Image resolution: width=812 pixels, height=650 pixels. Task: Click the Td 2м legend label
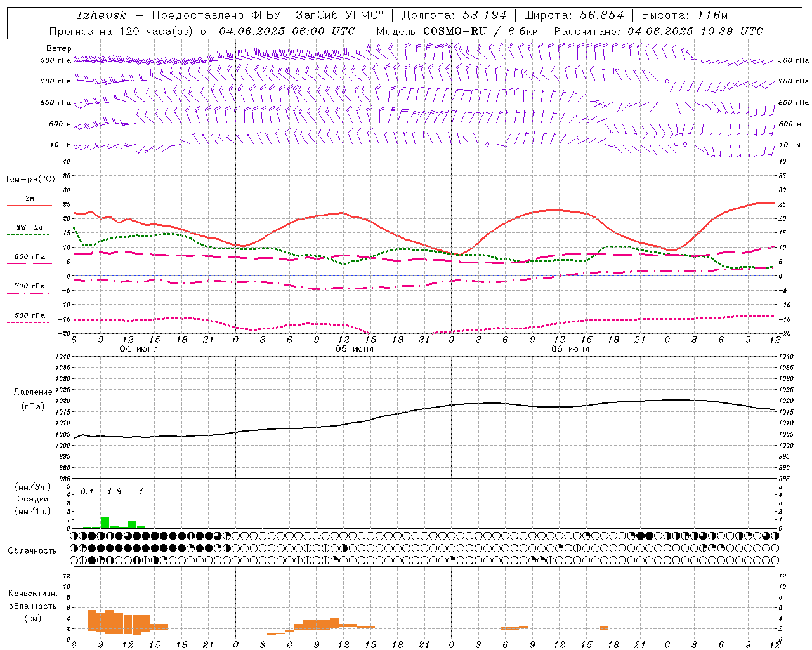(29, 227)
